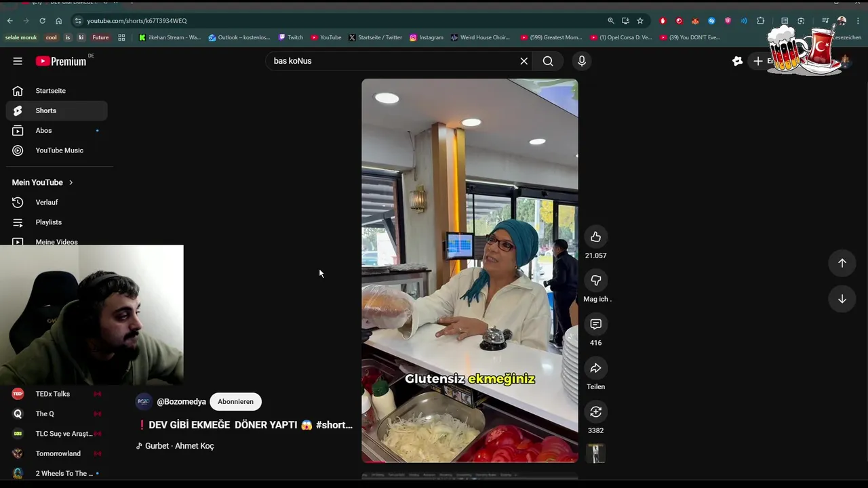Screen dimensions: 868x488
Task: Open Abos subscriptions in sidebar
Action: click(57, 130)
